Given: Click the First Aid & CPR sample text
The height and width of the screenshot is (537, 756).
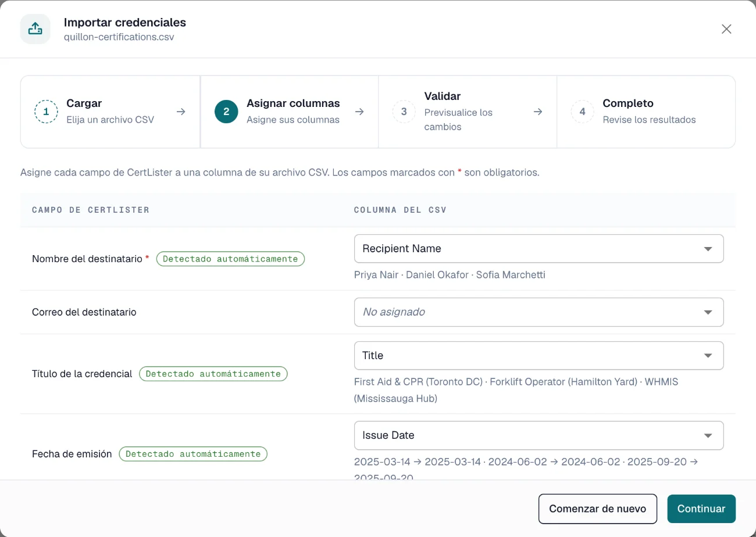Looking at the screenshot, I should [x=516, y=390].
